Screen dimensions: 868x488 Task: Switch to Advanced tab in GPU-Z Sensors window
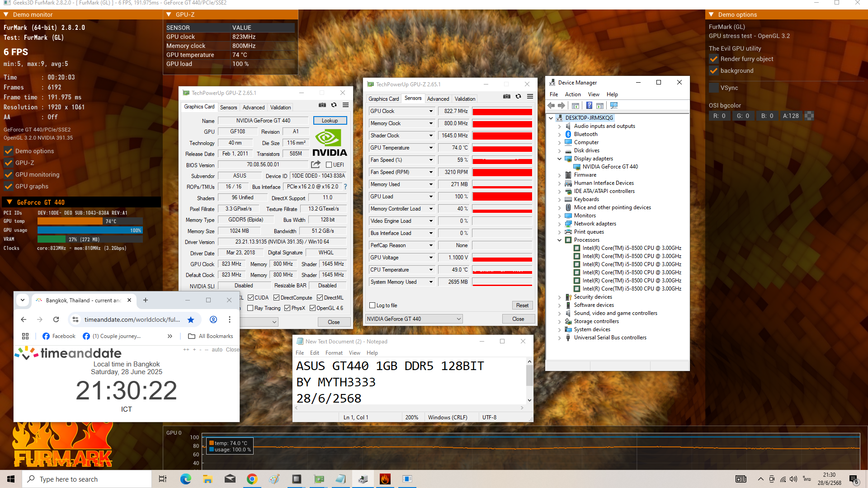click(438, 99)
